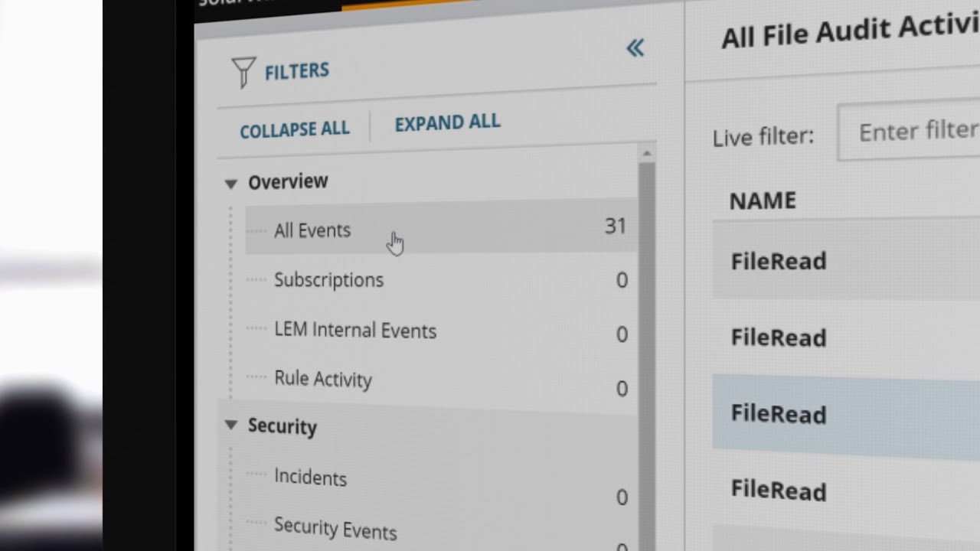Click the Security group label

pos(282,426)
